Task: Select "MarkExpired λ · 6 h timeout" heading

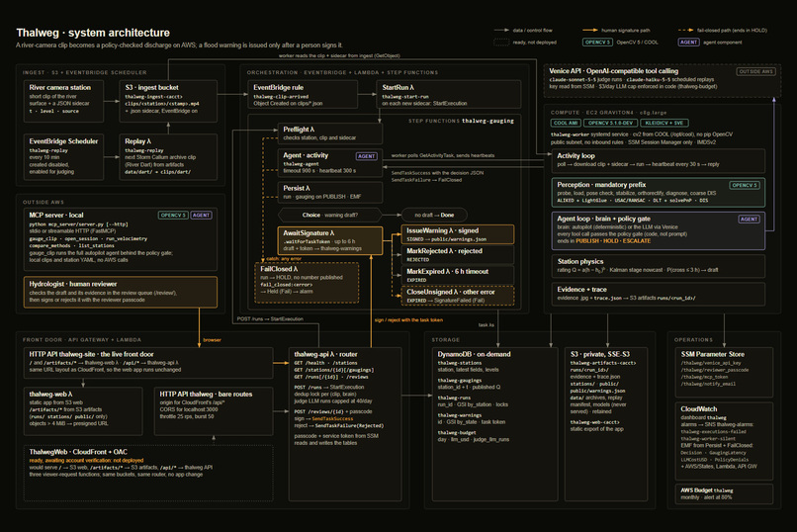Action: [447, 271]
